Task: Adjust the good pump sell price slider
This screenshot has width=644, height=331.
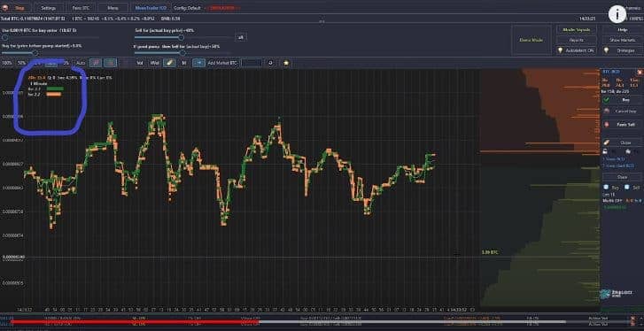Action: [183, 52]
